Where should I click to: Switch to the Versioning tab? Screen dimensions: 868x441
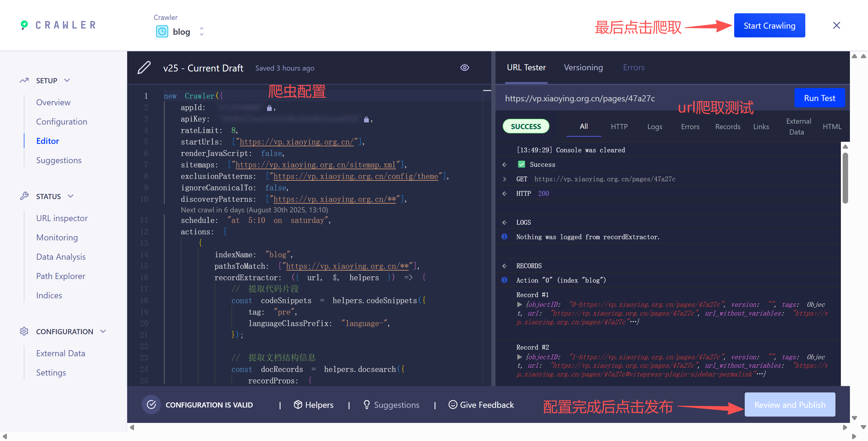583,68
